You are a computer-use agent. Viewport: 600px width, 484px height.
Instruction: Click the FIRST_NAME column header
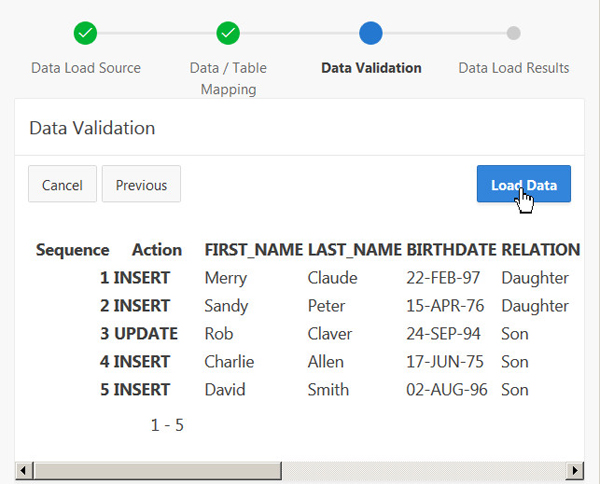coord(254,250)
